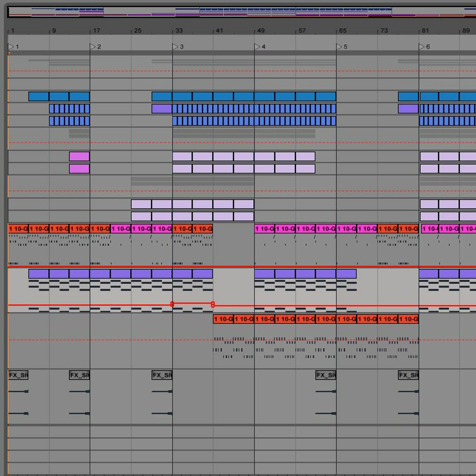
Task: Click second red automation breakpoint at bar 41
Action: click(x=213, y=304)
